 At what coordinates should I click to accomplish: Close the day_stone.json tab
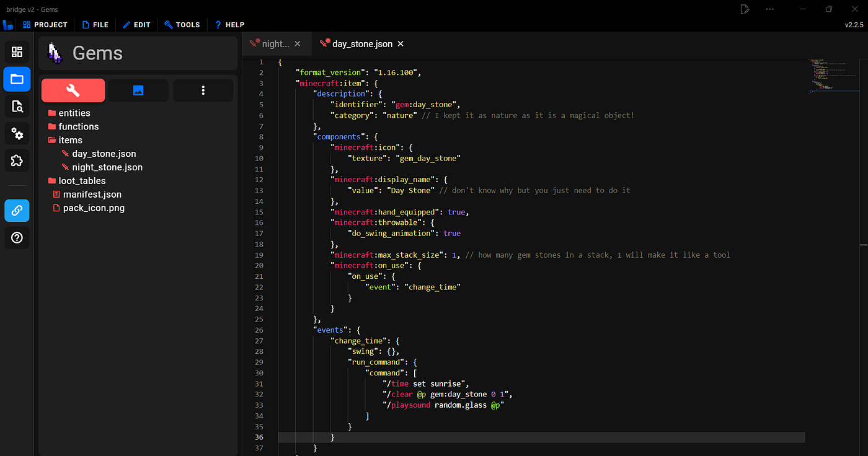coord(401,44)
